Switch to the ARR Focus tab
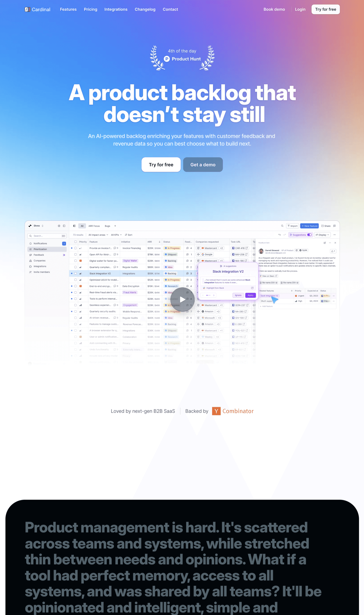This screenshot has height=615, width=364. (x=94, y=226)
